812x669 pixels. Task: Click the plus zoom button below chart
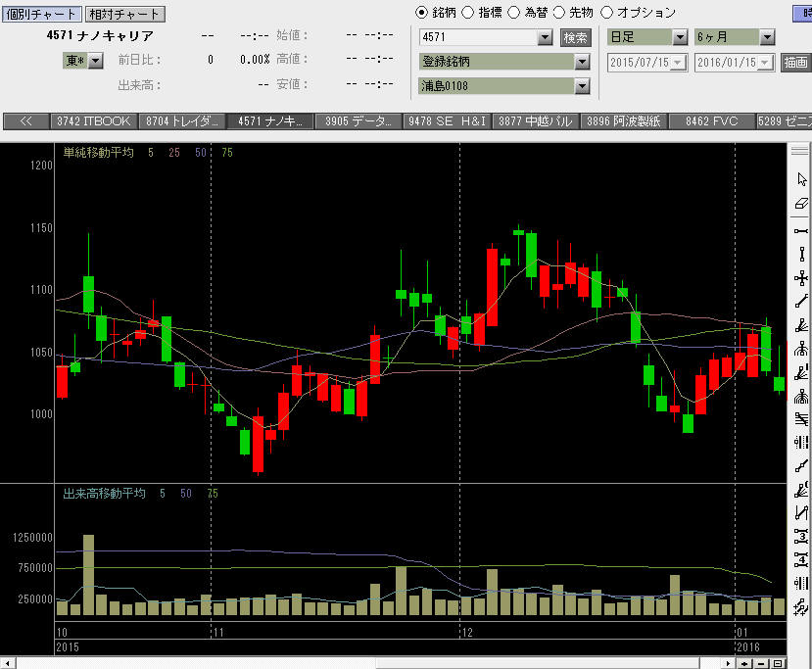[x=744, y=663]
